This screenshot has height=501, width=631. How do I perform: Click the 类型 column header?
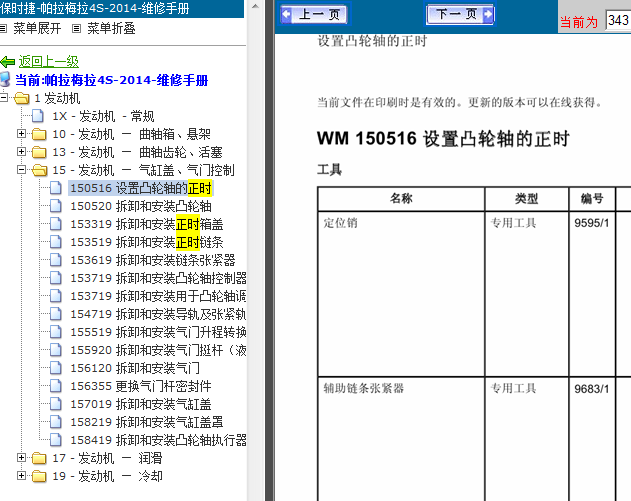click(x=526, y=198)
